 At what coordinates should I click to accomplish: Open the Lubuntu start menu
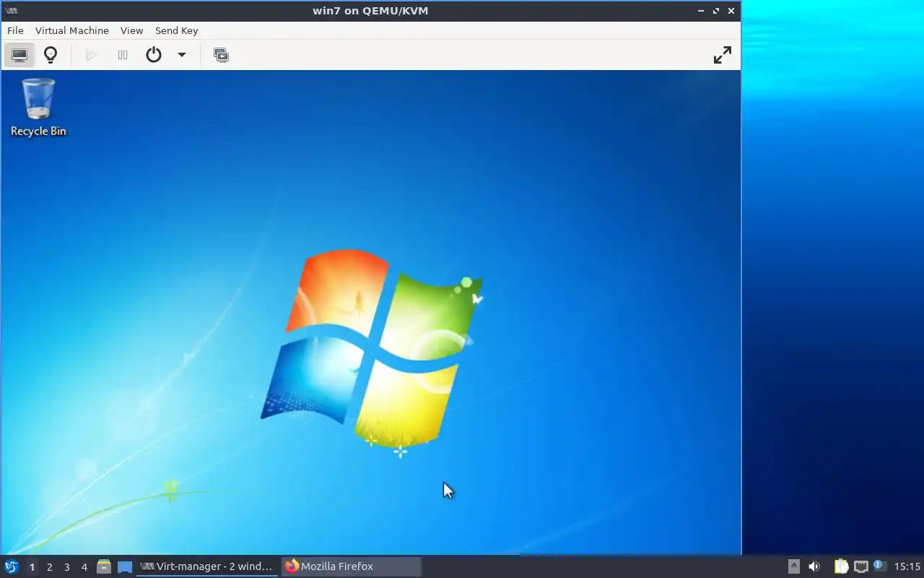(12, 566)
